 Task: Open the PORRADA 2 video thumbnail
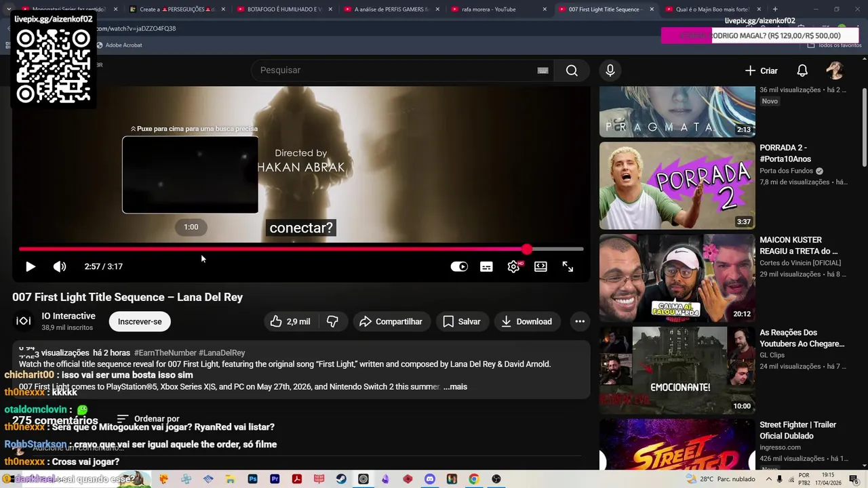[x=677, y=185]
